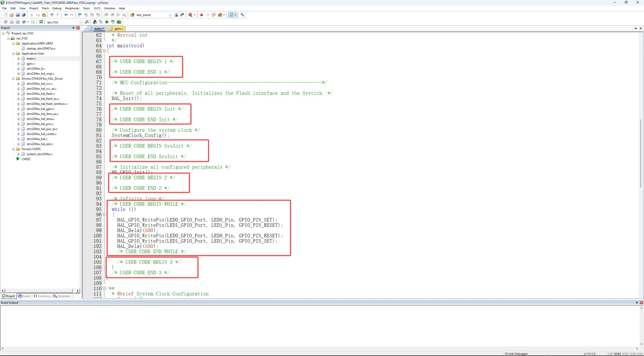Open a file with the Open icon
The height and width of the screenshot is (356, 644).
12,15
